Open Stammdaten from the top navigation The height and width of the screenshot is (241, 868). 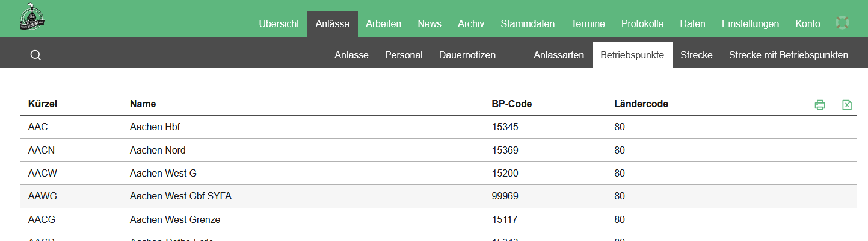click(528, 24)
